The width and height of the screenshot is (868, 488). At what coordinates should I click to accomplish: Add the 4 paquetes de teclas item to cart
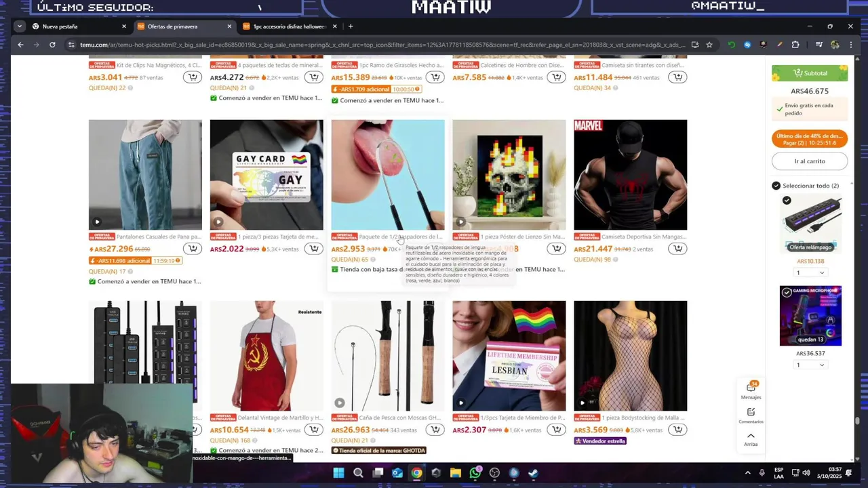coord(314,77)
